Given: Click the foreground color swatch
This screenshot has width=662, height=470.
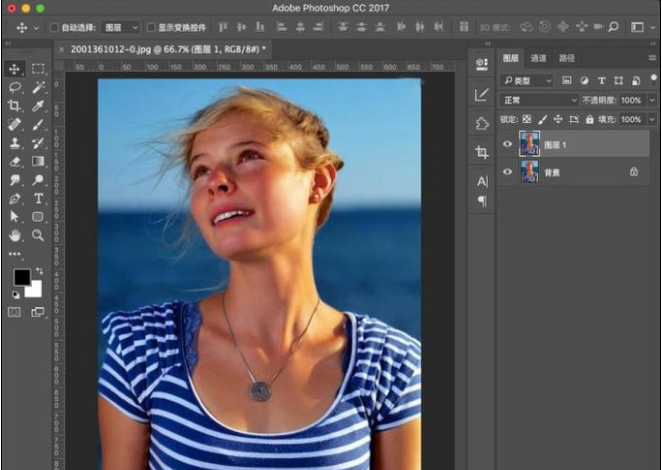Looking at the screenshot, I should 21,277.
